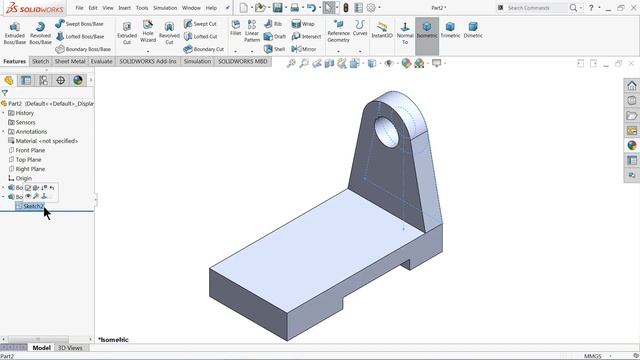
Task: Open the Insert menu
Action: click(124, 8)
